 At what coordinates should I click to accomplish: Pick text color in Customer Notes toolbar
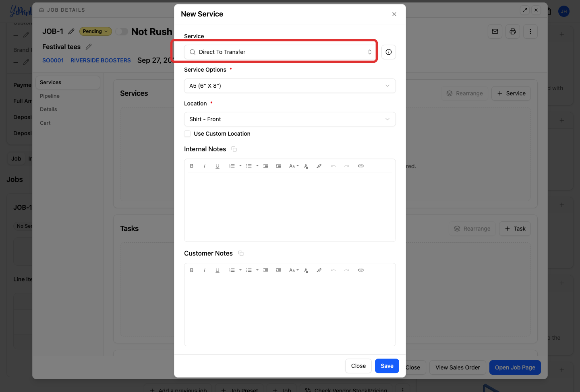[306, 270]
